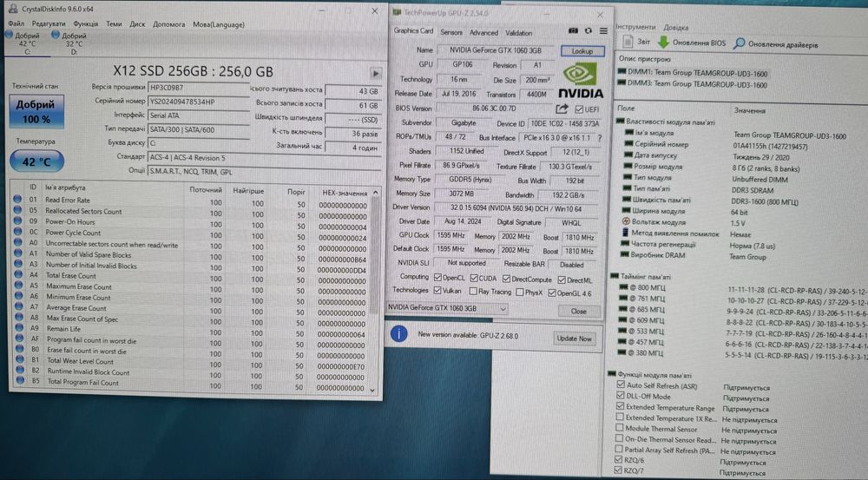Select drive D: status indicator 32 °C
Screen dimensions: 868x480
pyautogui.click(x=71, y=42)
